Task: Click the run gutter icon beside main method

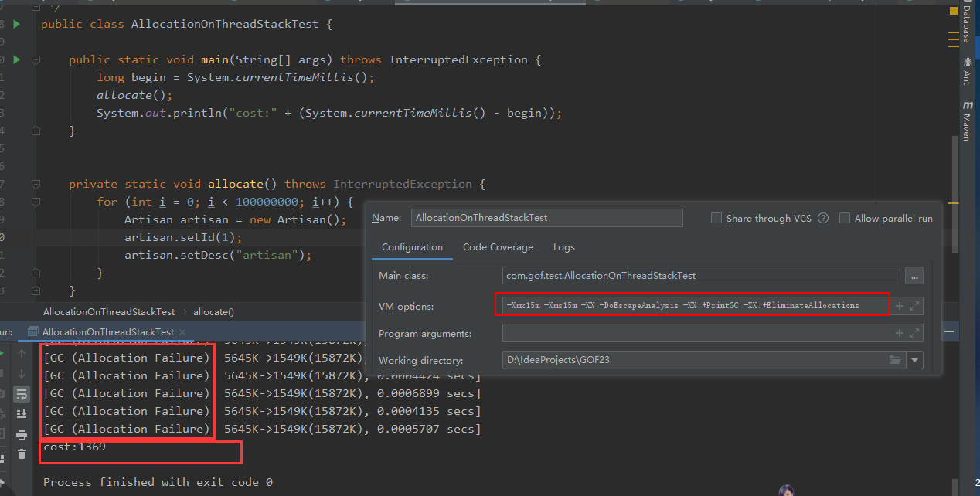Action: [x=16, y=59]
